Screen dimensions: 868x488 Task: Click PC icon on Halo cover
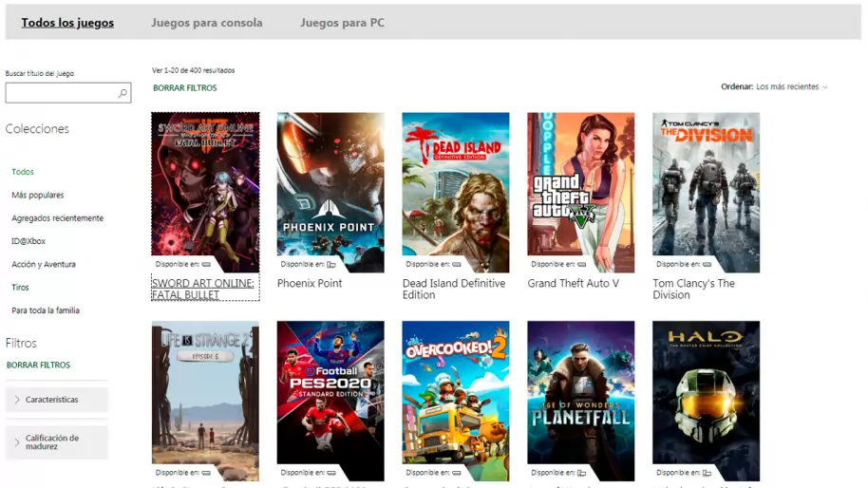[x=707, y=473]
